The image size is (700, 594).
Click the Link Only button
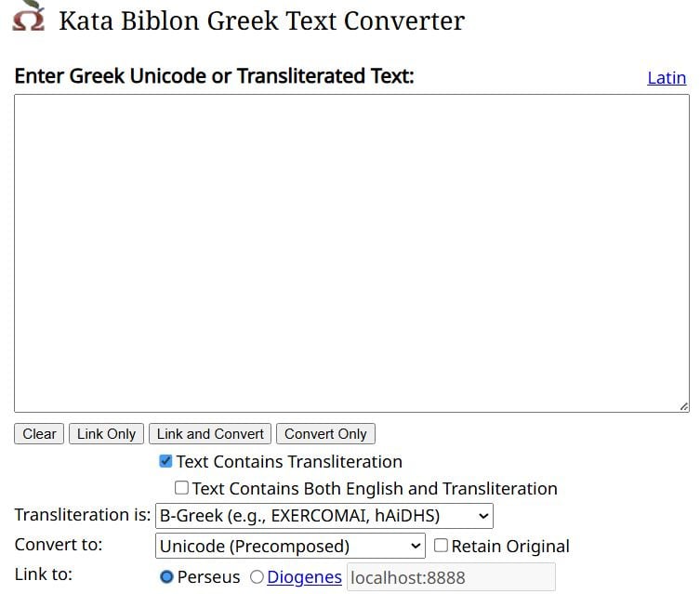106,434
